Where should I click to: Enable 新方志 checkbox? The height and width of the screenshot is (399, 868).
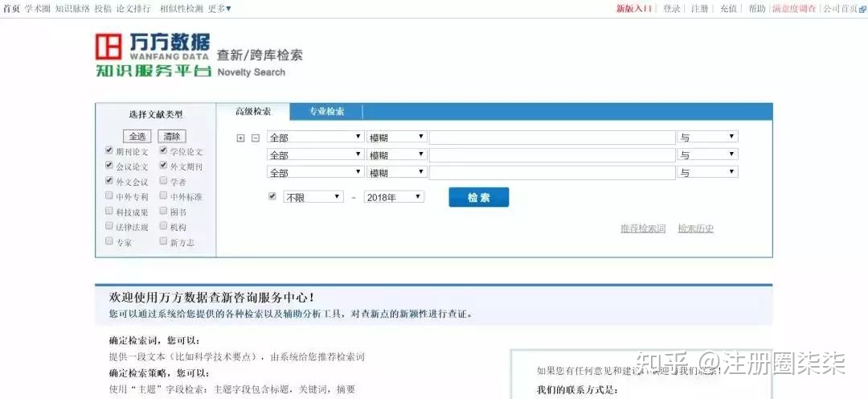(163, 241)
